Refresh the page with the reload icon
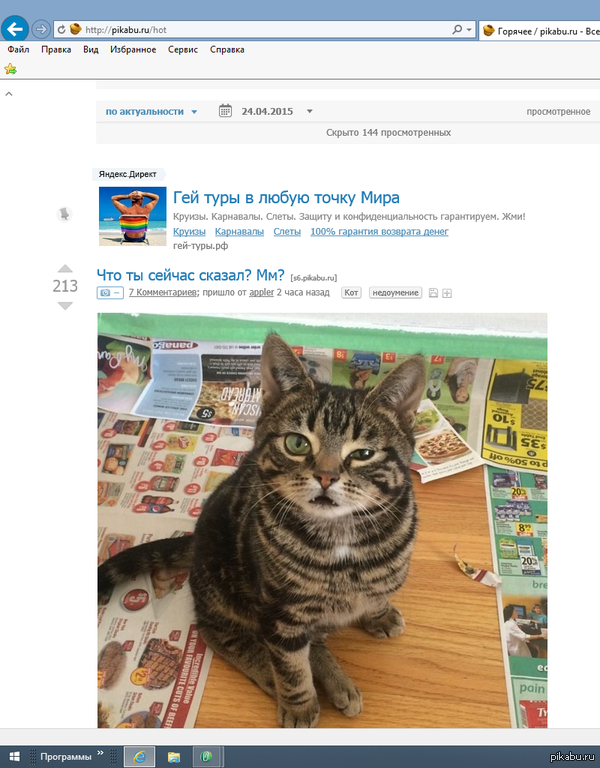600x768 pixels. [x=61, y=30]
